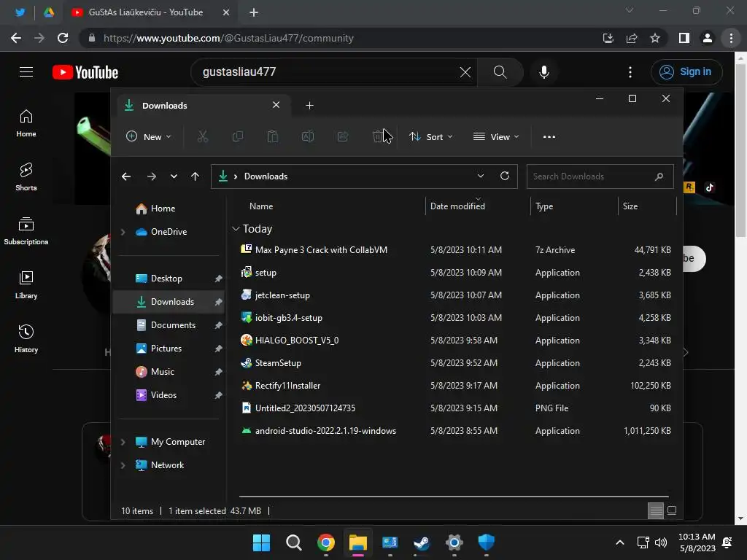Viewport: 747px width, 560px height.
Task: Sort by Name column header
Action: point(261,206)
